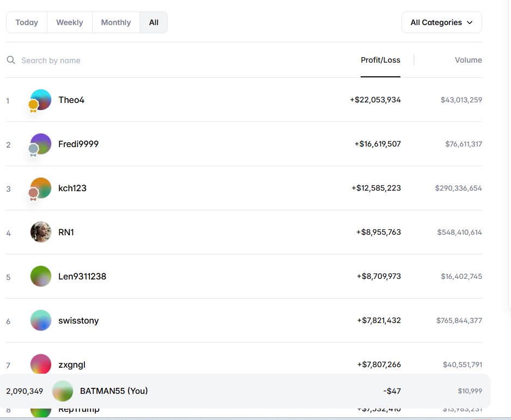Click RN1's volume $548,410,614
The width and height of the screenshot is (511, 420).
pyautogui.click(x=459, y=232)
